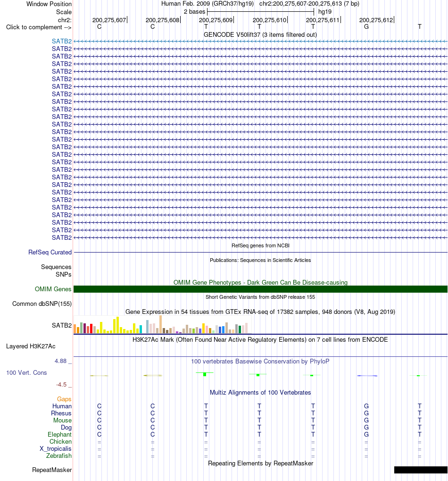This screenshot has height=481, width=448.
Task: Select the RefSeq Curated track label
Action: (x=50, y=252)
